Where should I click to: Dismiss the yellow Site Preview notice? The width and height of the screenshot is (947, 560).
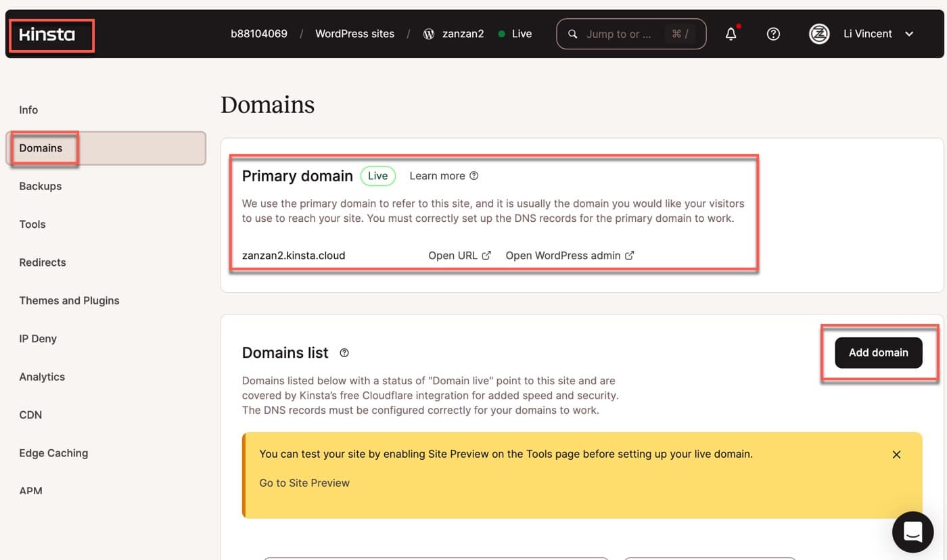pyautogui.click(x=896, y=454)
